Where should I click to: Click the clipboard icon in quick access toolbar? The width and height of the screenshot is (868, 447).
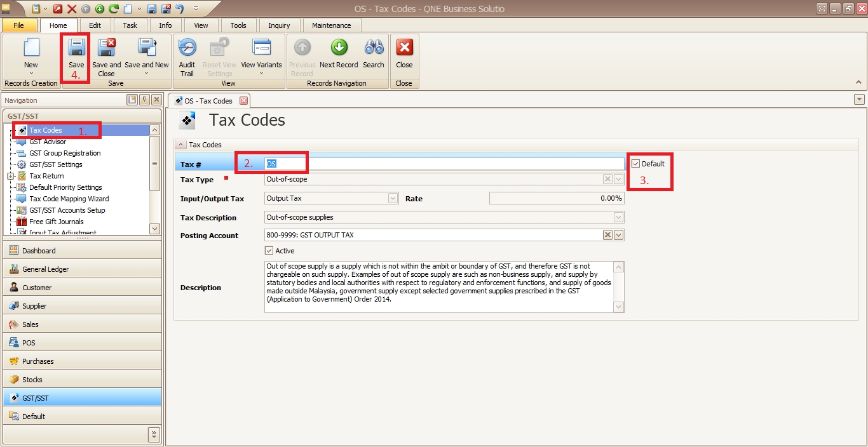[36, 9]
